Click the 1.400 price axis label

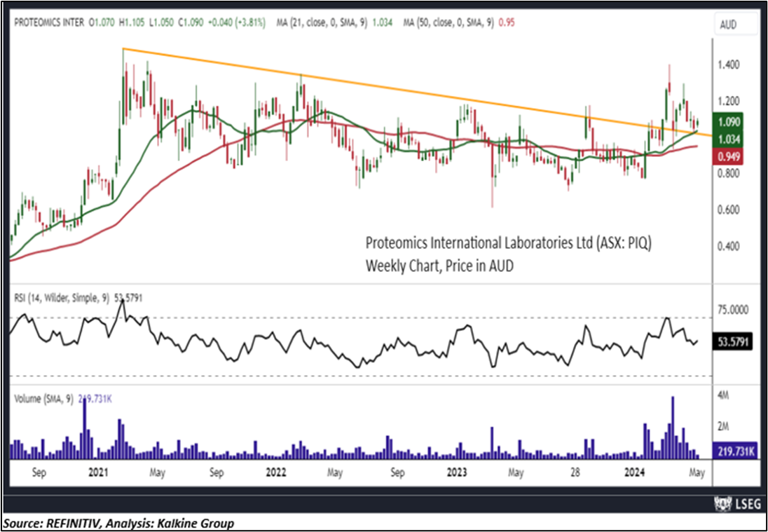tap(729, 64)
